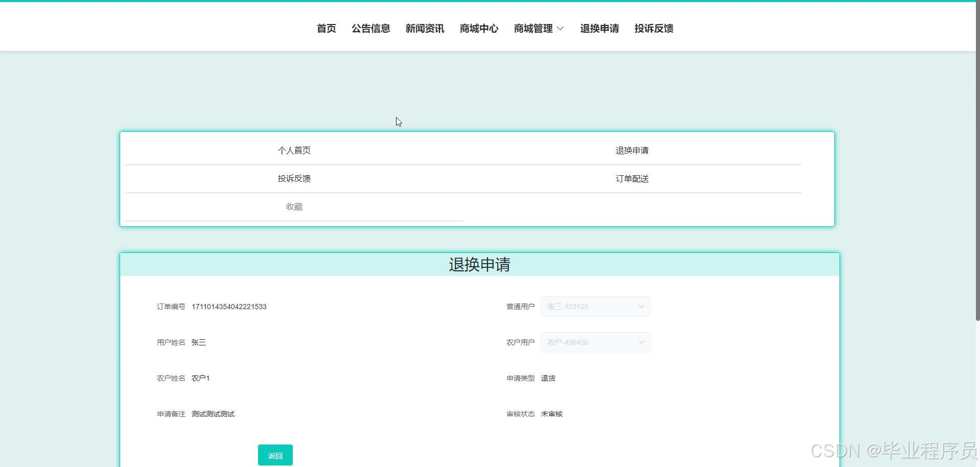Image resolution: width=980 pixels, height=467 pixels.
Task: Open the 首页 navigation menu item
Action: [326, 29]
